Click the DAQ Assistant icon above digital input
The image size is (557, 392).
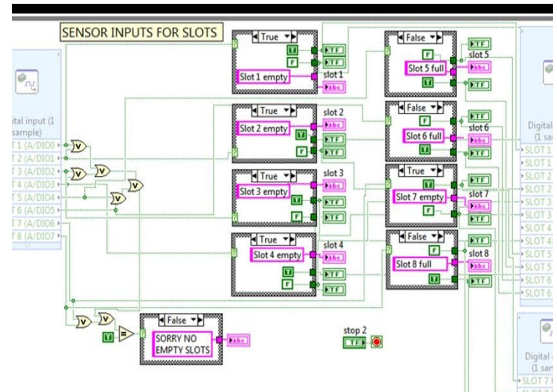(x=26, y=82)
